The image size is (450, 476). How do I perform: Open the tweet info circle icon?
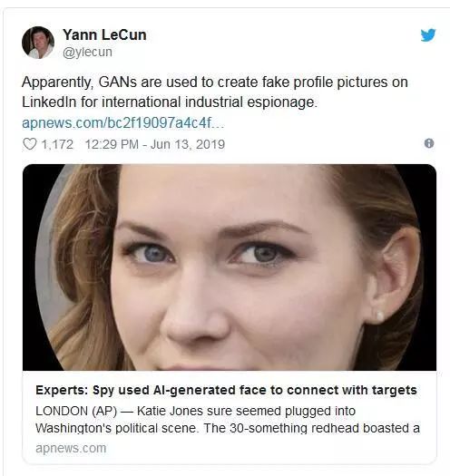click(429, 143)
